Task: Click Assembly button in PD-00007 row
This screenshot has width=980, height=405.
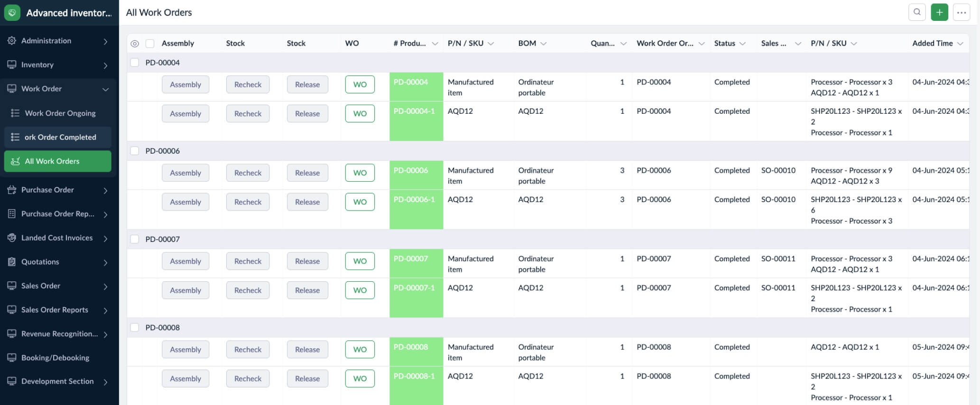Action: coord(185,261)
